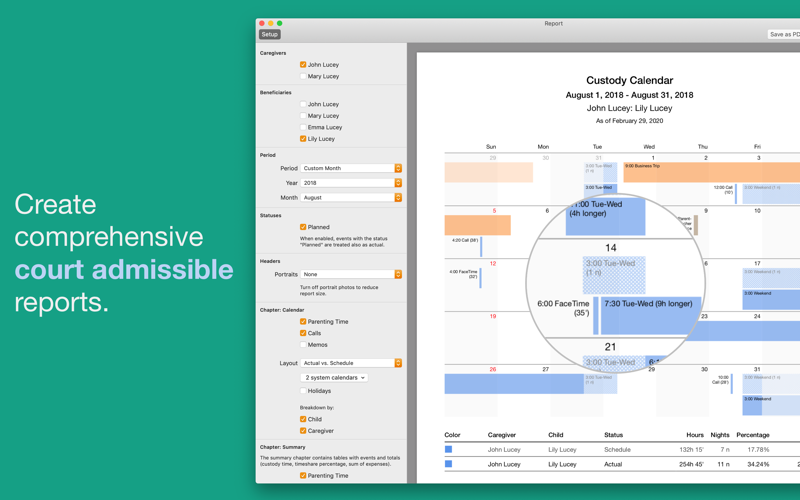Image resolution: width=800 pixels, height=500 pixels.
Task: Click the 9:00 Business Trip event
Action: coord(711,172)
